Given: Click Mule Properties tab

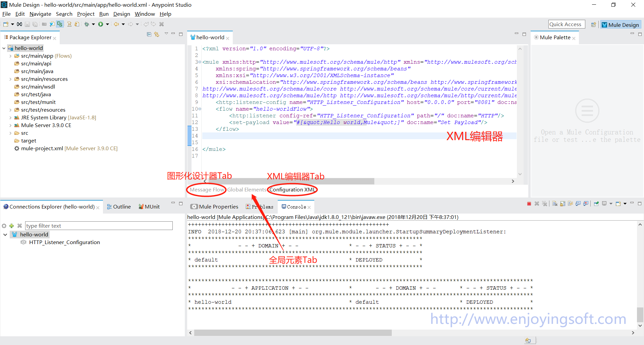Looking at the screenshot, I should tap(214, 207).
